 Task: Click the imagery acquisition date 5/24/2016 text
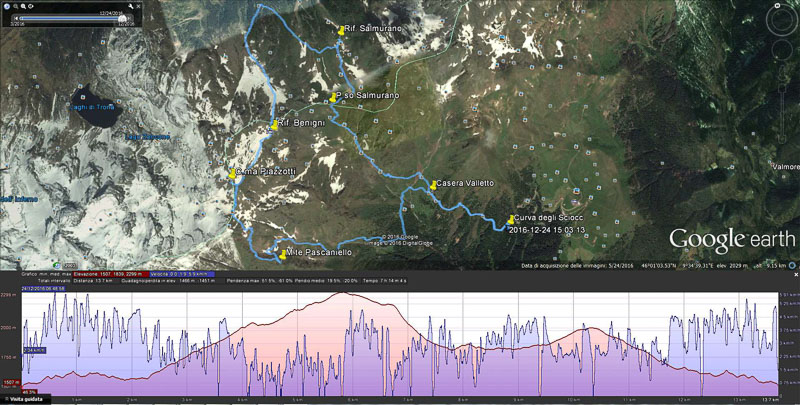pyautogui.click(x=578, y=266)
